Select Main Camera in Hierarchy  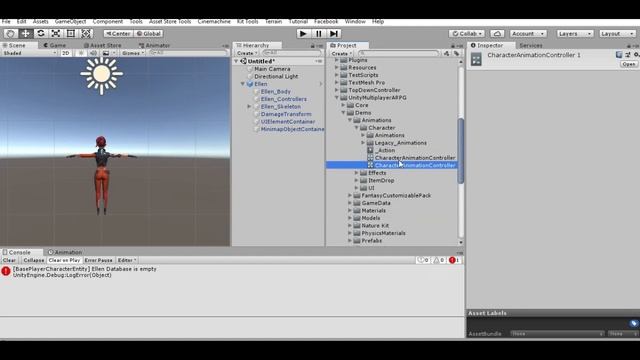click(272, 69)
